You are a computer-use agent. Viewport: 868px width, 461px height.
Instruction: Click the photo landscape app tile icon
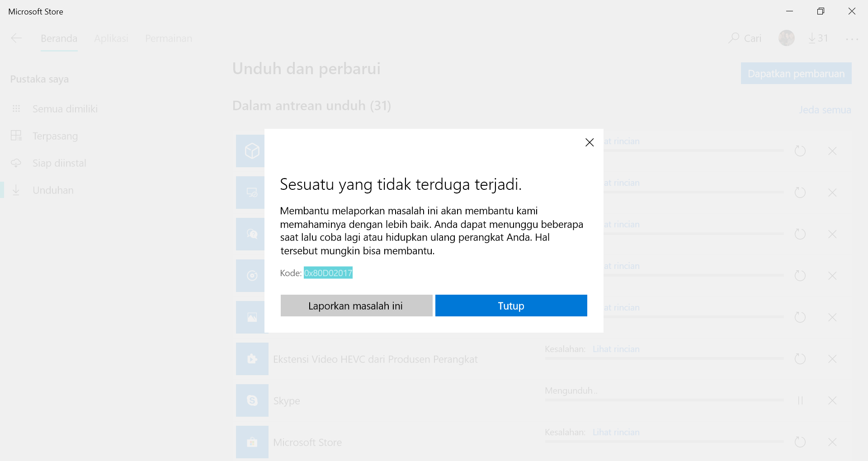click(x=250, y=317)
